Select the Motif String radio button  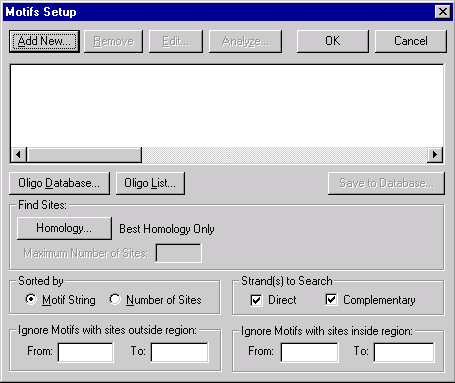point(31,299)
